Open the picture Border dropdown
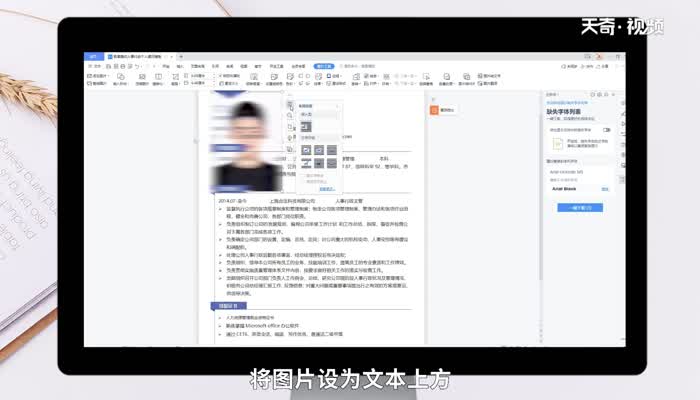Viewport: 700px width, 400px height. coord(334,76)
